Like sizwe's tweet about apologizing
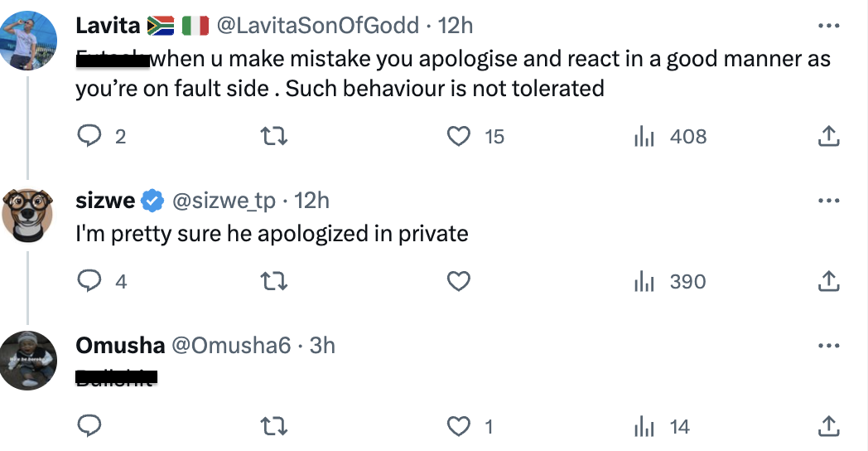This screenshot has height=451, width=868. click(458, 281)
